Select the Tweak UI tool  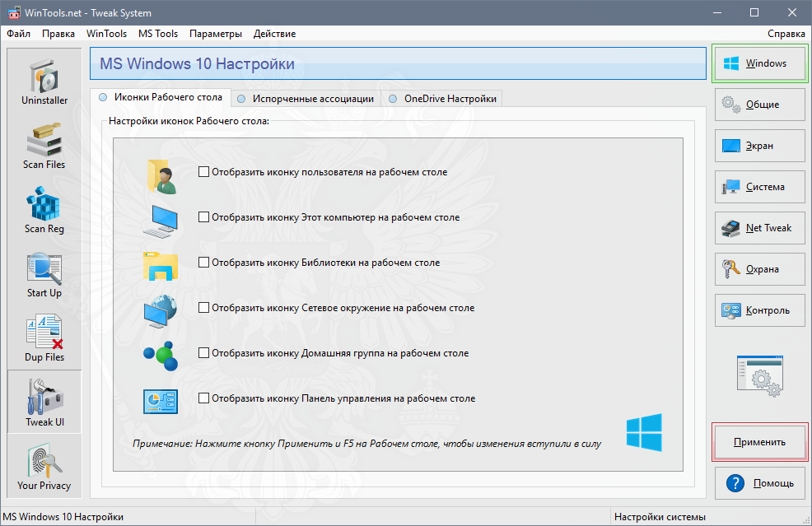pyautogui.click(x=44, y=402)
